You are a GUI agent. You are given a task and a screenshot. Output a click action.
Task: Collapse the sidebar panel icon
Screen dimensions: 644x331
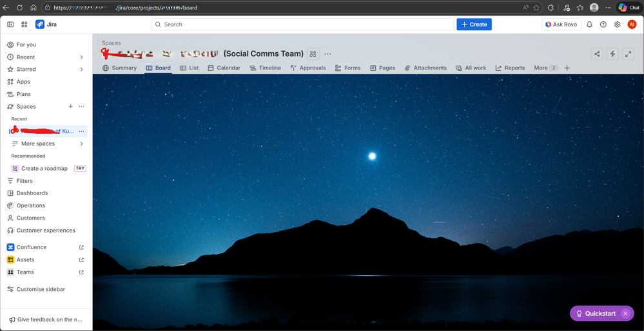(x=10, y=24)
